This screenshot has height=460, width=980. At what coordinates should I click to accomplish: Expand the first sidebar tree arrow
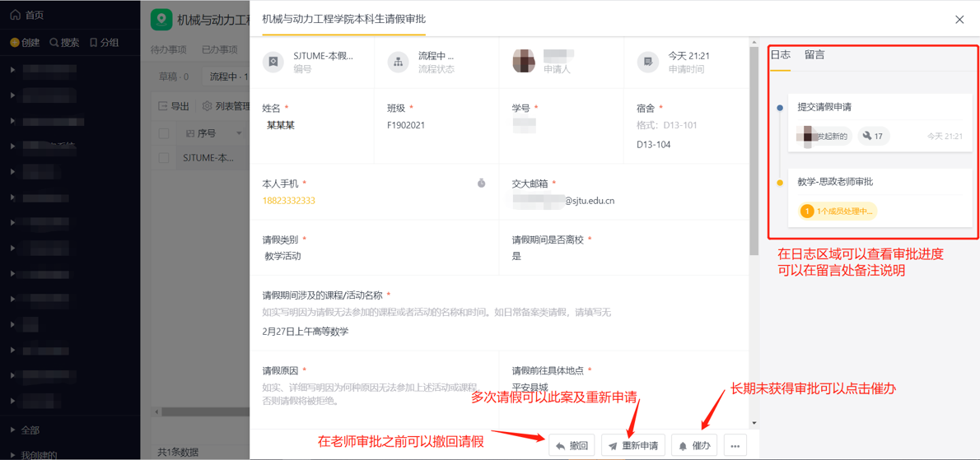13,70
